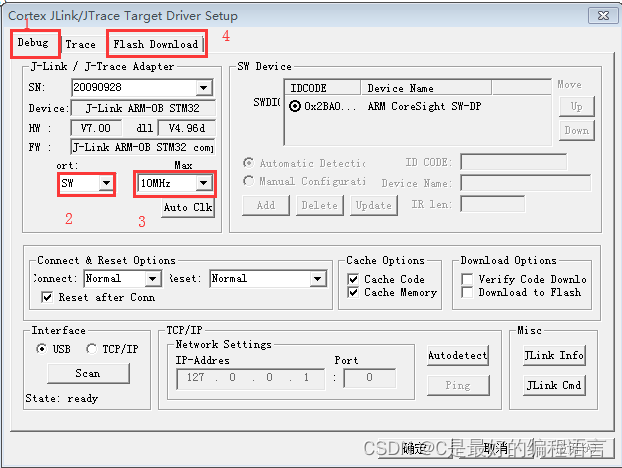
Task: Switch to the Debug tab
Action: click(33, 43)
